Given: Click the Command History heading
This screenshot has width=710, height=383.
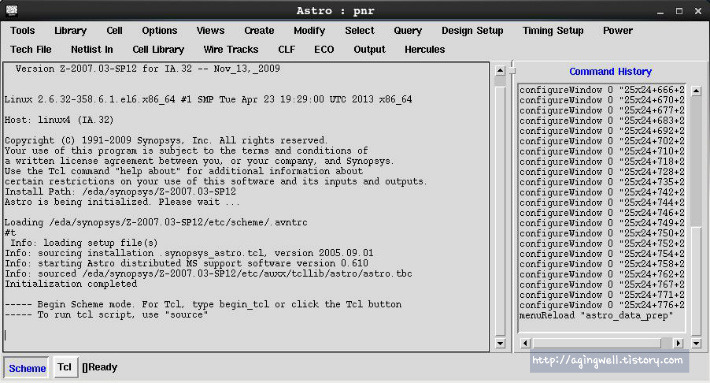Looking at the screenshot, I should click(610, 72).
